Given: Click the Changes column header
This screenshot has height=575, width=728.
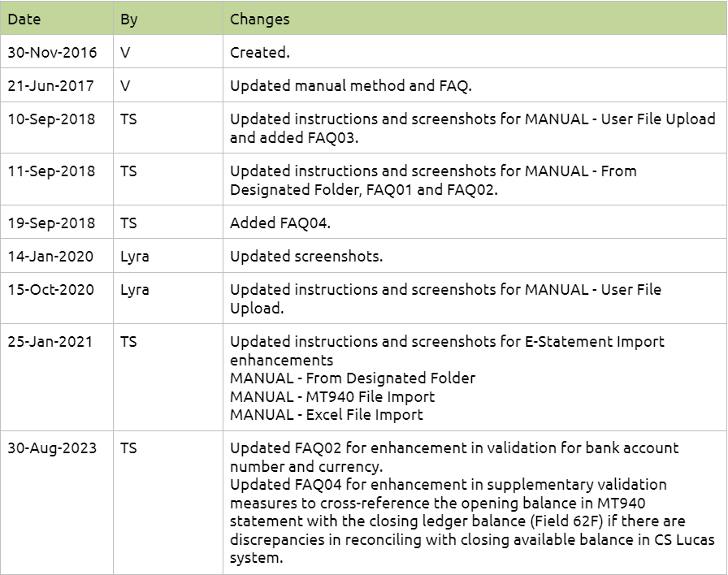Looking at the screenshot, I should pos(259,19).
